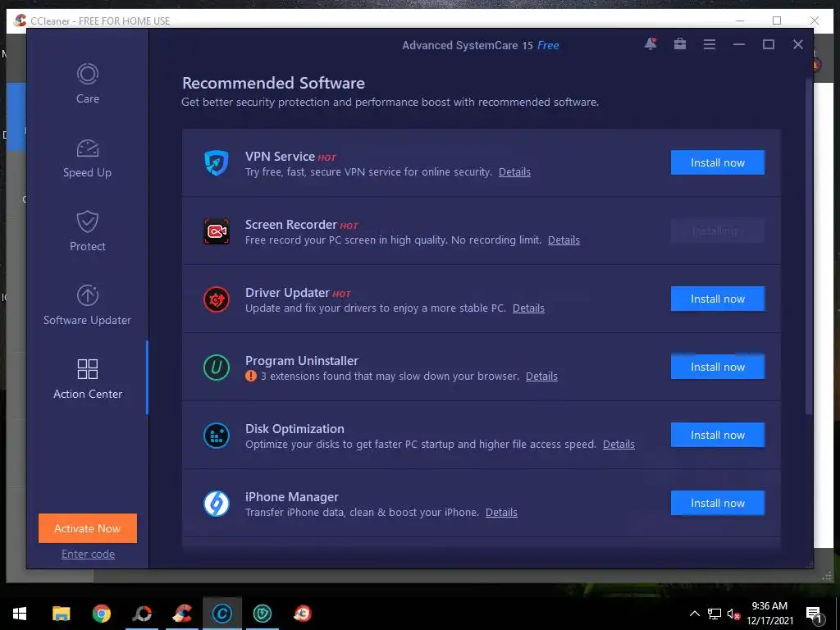Open the toolbox briefcase icon
This screenshot has height=630, width=840.
tap(680, 44)
